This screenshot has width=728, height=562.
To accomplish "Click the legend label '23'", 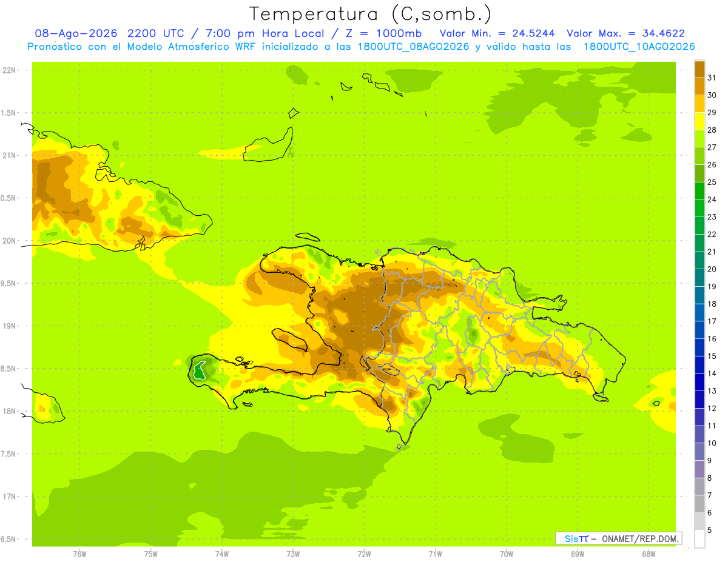I will point(712,217).
